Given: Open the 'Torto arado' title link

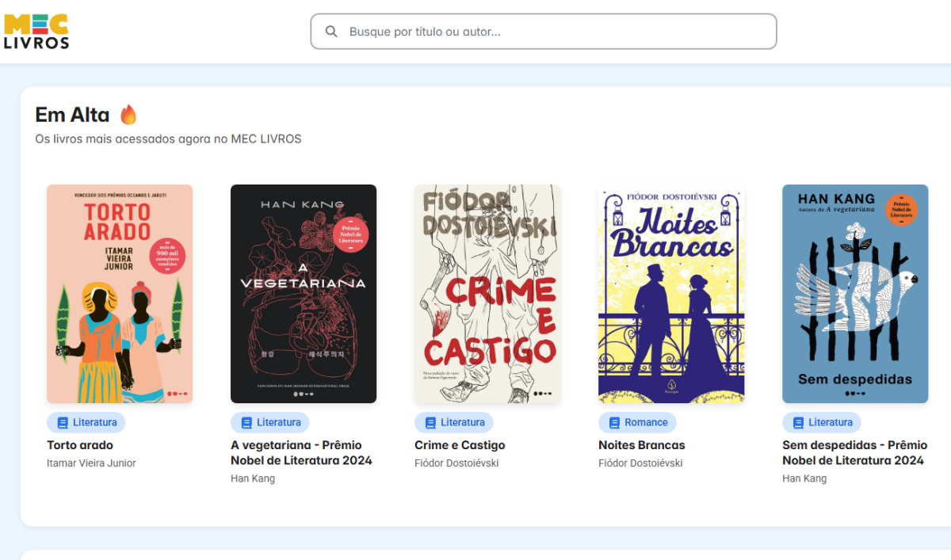Looking at the screenshot, I should 80,445.
